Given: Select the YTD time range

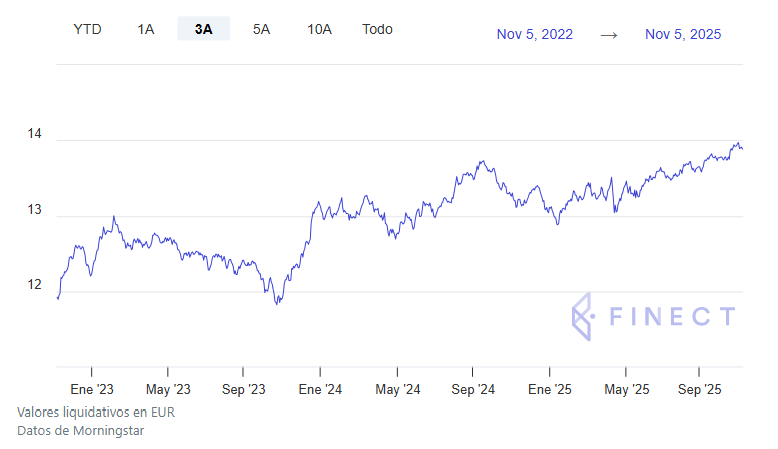Looking at the screenshot, I should (x=87, y=29).
